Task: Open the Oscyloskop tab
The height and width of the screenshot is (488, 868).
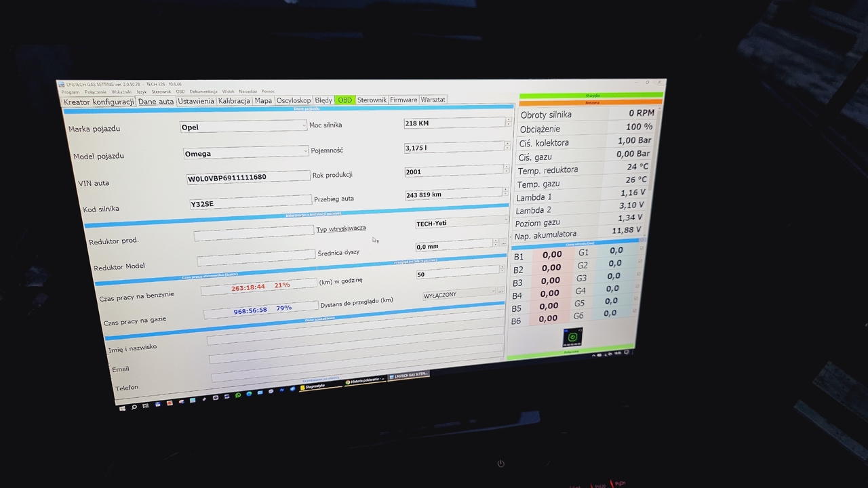Action: coord(293,100)
